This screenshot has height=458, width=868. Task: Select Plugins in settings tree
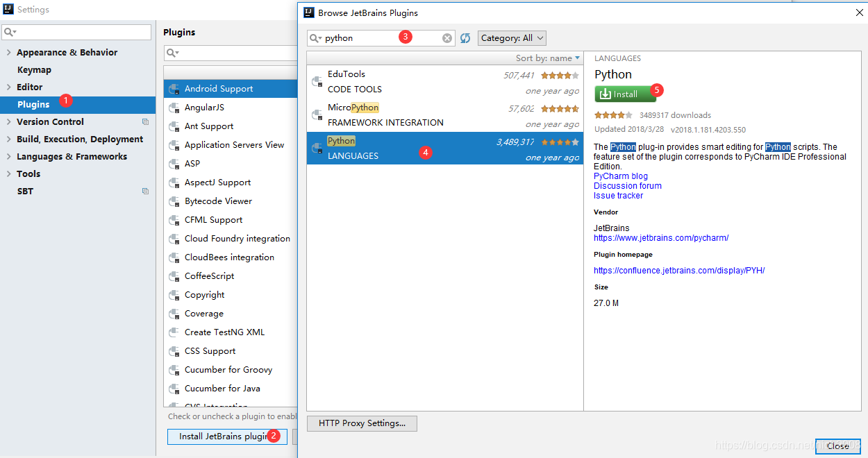coord(78,104)
